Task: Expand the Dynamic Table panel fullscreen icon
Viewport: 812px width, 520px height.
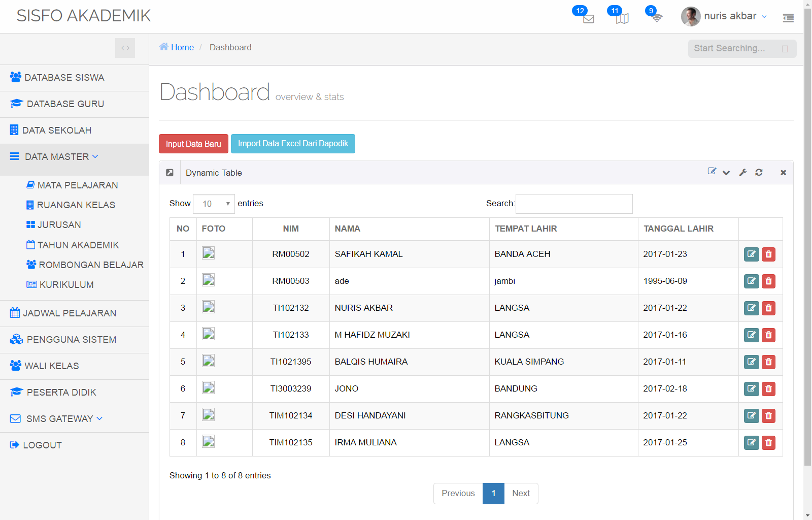Action: point(170,173)
